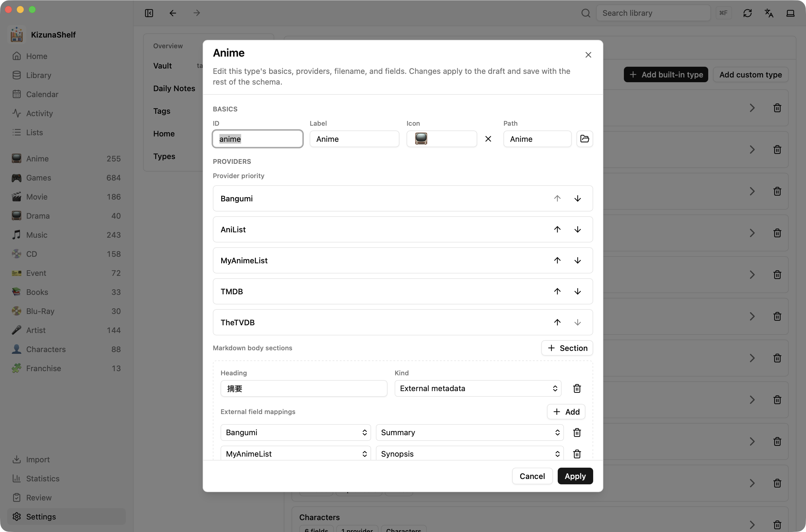The image size is (806, 532).
Task: Open the Summary field dropdown
Action: tap(469, 432)
